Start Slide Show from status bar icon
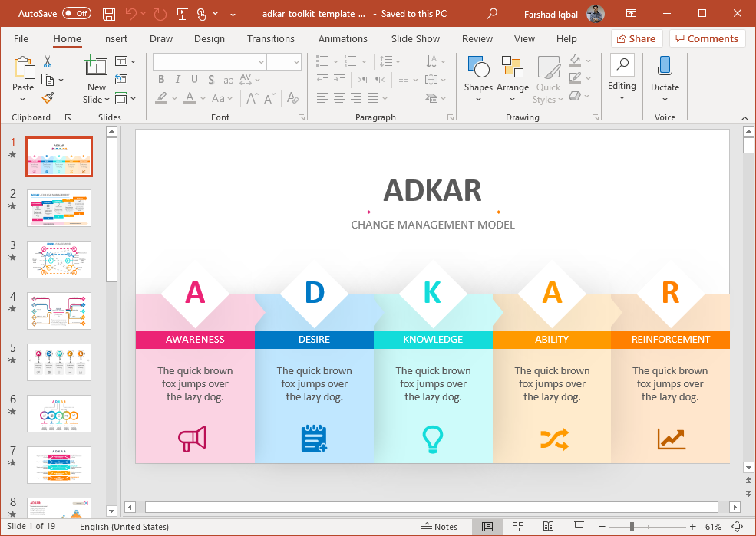 point(579,527)
